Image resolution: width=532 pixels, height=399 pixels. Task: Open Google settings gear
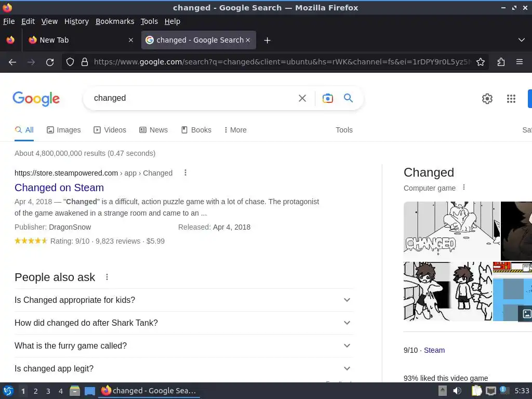487,99
